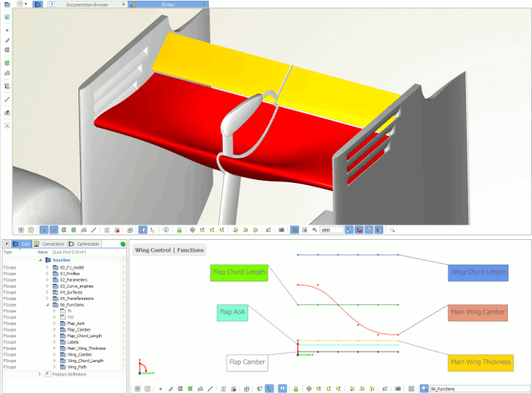Image resolution: width=532 pixels, height=394 pixels.
Task: Click the 06_Functions filter field
Action: (x=479, y=389)
